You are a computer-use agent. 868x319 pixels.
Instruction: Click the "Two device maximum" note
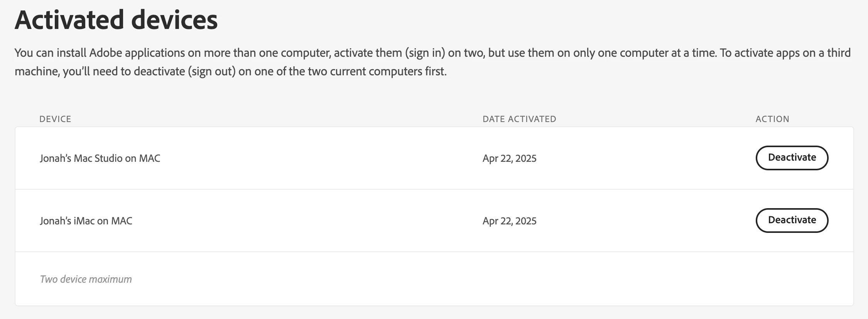click(86, 279)
